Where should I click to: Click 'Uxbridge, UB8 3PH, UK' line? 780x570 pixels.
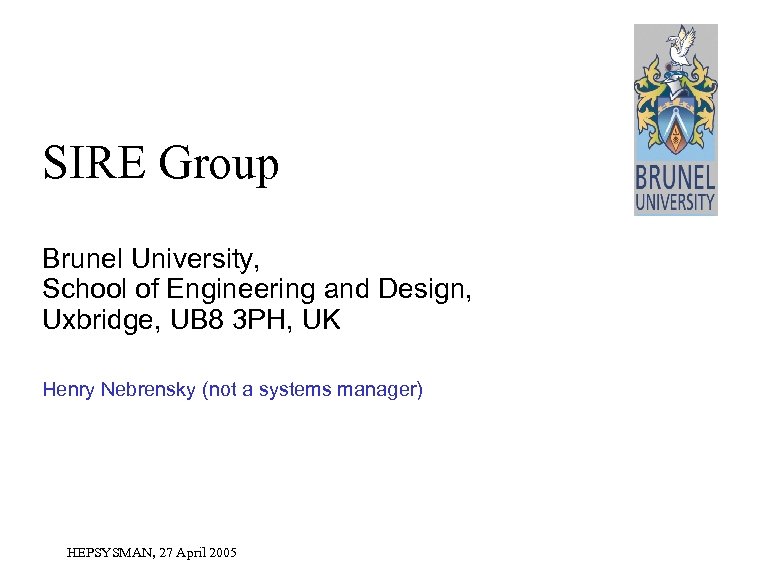coord(192,319)
